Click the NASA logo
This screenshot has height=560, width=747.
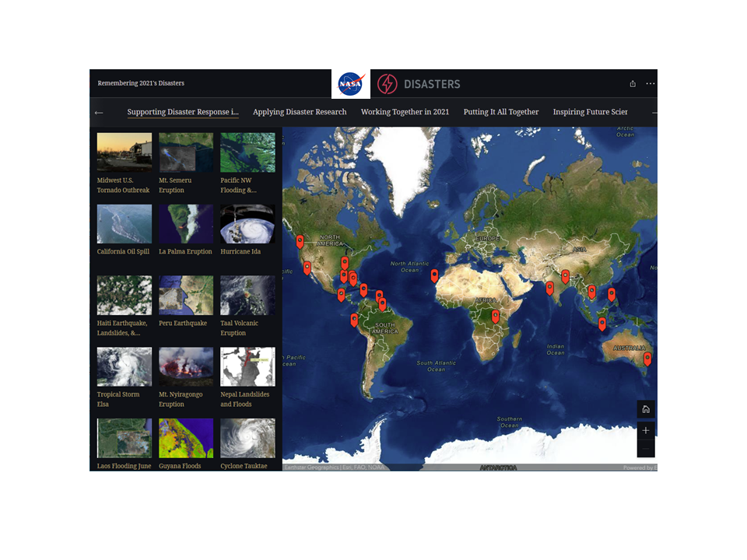click(351, 84)
